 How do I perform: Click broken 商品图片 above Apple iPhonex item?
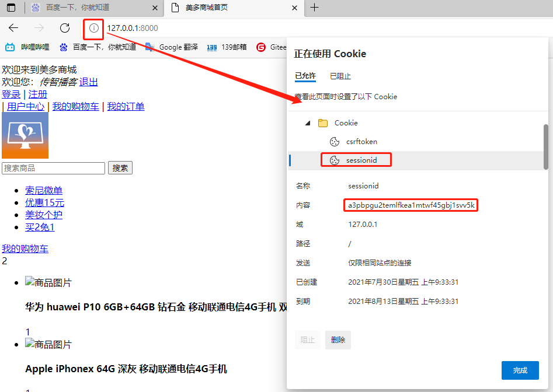(x=48, y=344)
